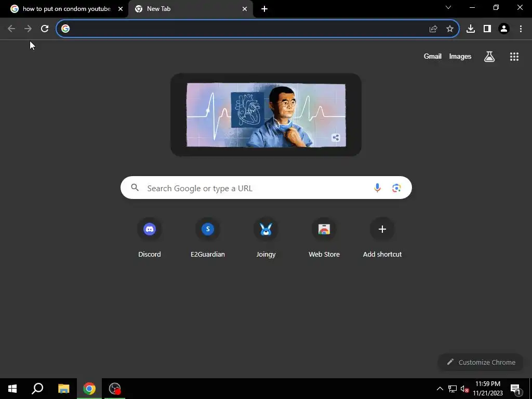
Task: Click the Chrome taskbar icon
Action: pyautogui.click(x=89, y=389)
